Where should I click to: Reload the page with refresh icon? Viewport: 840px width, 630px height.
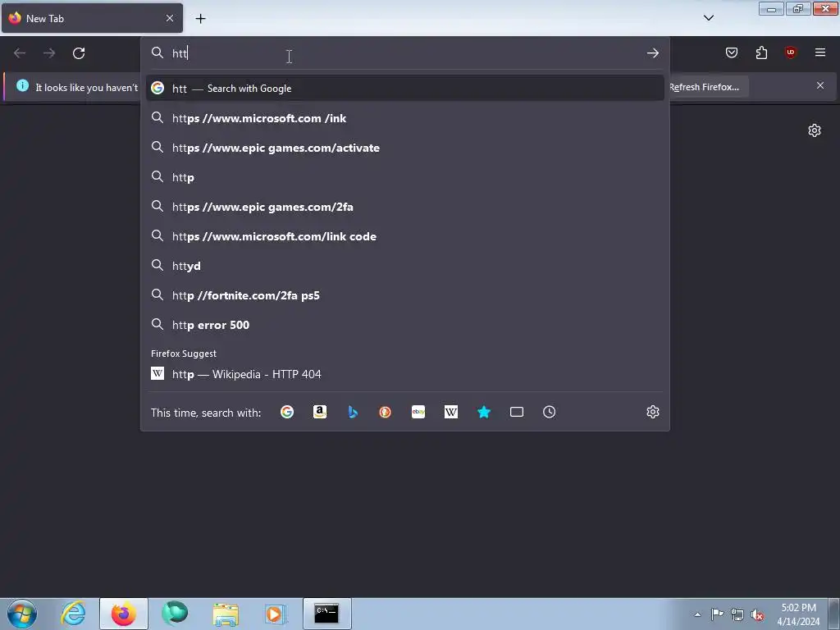(79, 53)
